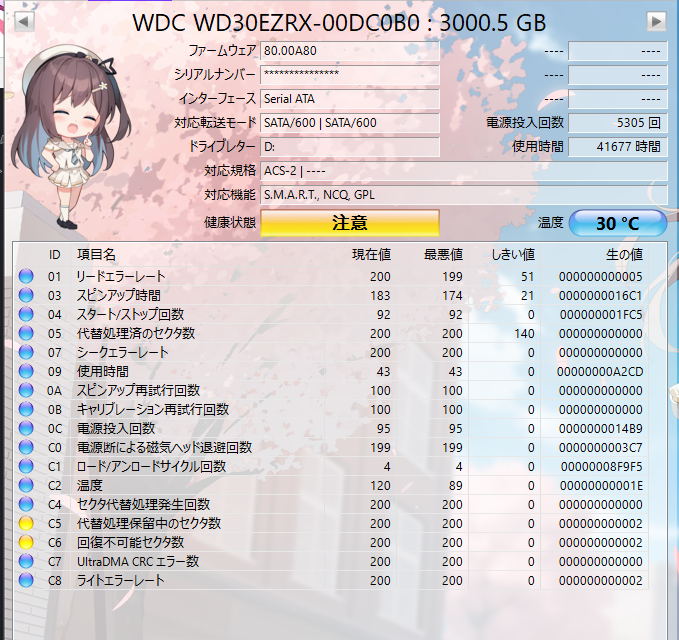Click status orb for C2 温度
This screenshot has width=679, height=640.
pyautogui.click(x=26, y=485)
